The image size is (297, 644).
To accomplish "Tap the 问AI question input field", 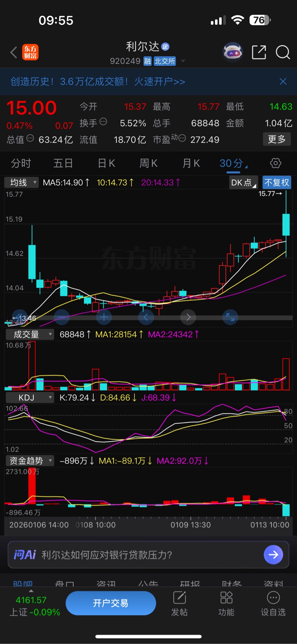I will [x=148, y=555].
